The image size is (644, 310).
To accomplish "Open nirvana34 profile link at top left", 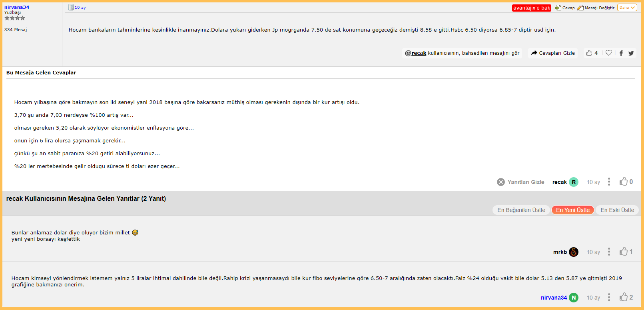I will 17,7.
